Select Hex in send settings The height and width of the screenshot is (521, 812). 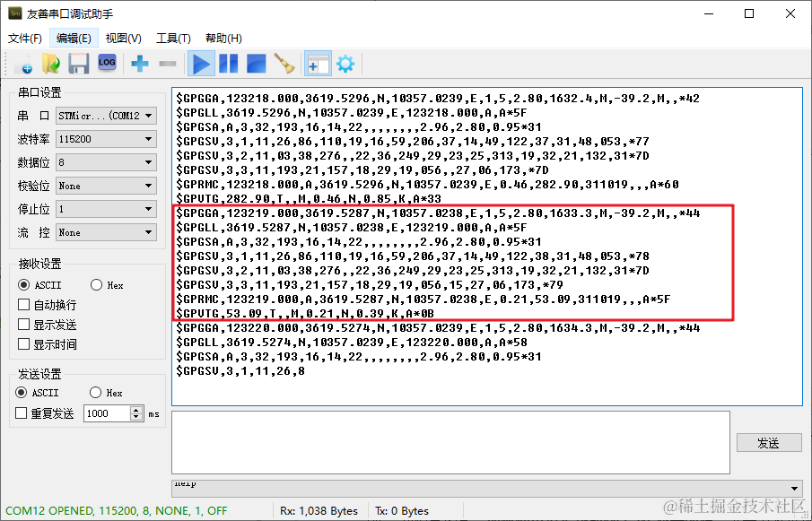point(106,393)
